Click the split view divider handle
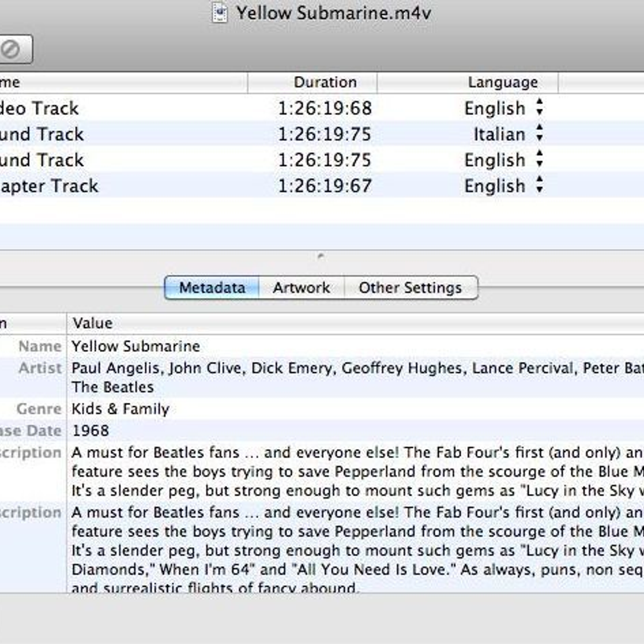Screen dimensions: 644x644 tap(321, 255)
